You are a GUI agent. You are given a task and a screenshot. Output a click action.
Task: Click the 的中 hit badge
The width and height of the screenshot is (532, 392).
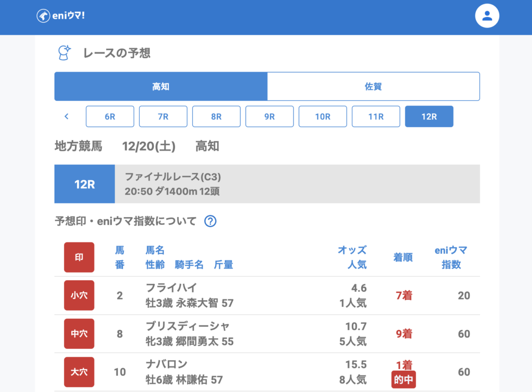pyautogui.click(x=404, y=380)
